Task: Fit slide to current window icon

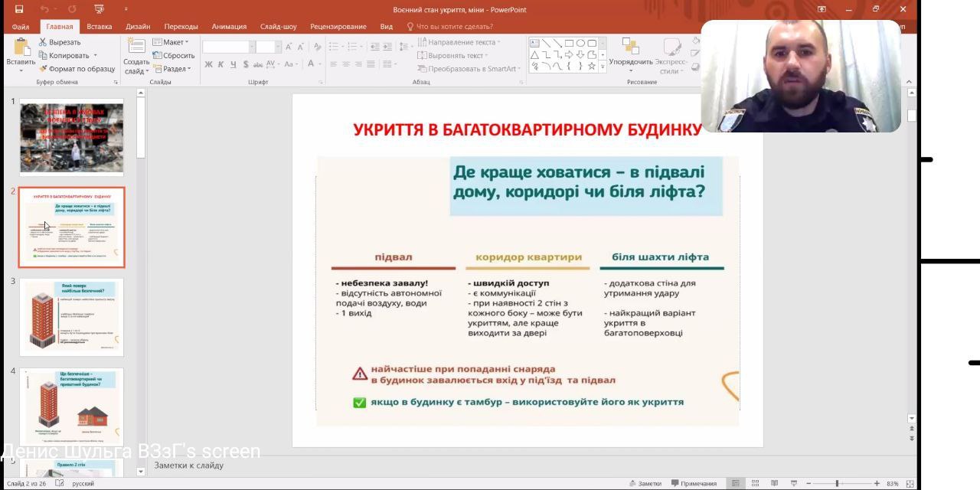Action: click(x=910, y=483)
